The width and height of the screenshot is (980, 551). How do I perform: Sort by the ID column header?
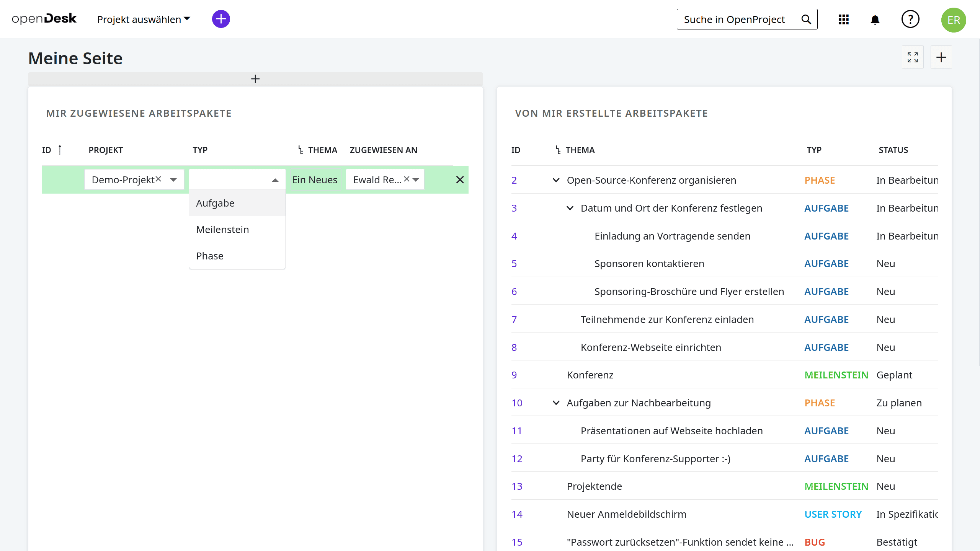[47, 150]
